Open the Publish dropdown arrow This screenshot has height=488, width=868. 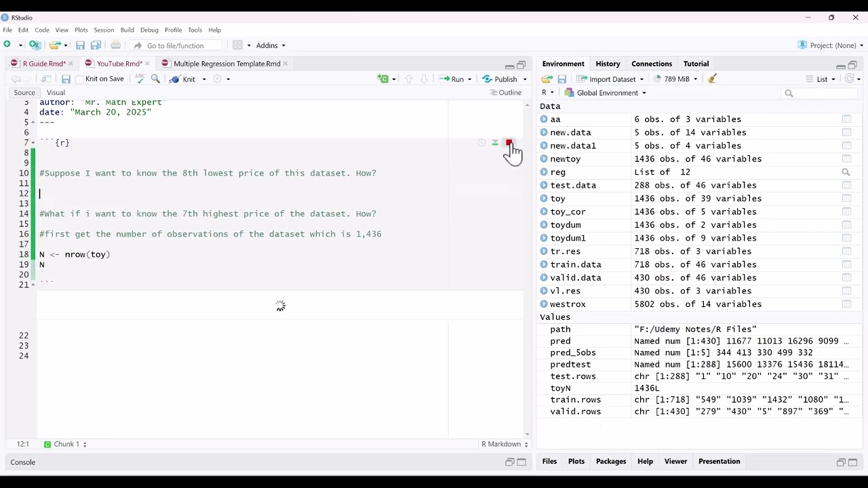point(524,79)
